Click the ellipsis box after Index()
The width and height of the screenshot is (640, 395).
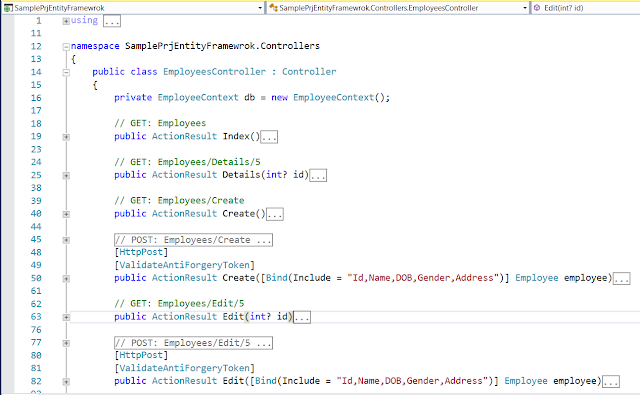click(269, 137)
